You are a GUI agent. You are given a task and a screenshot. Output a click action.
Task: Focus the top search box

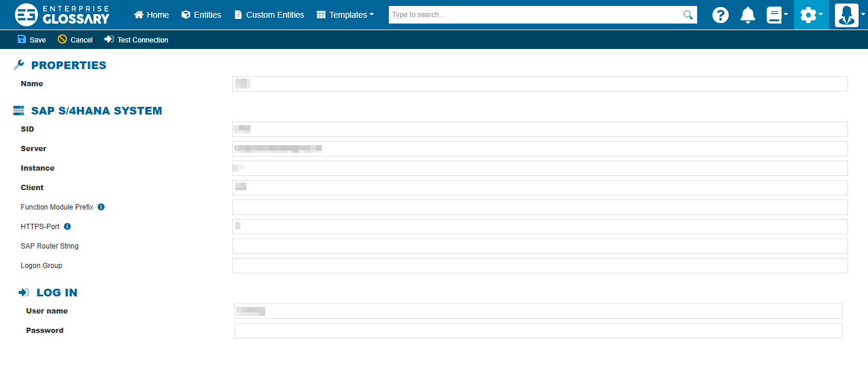point(535,15)
